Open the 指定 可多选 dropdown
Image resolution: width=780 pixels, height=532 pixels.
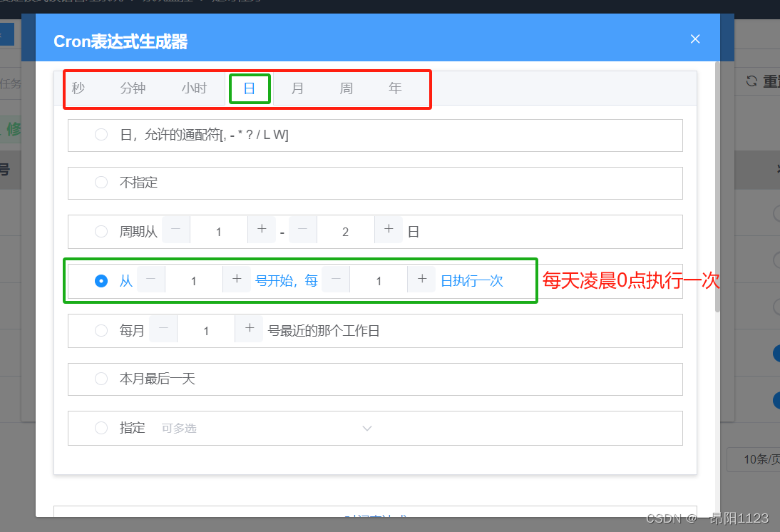pyautogui.click(x=267, y=428)
